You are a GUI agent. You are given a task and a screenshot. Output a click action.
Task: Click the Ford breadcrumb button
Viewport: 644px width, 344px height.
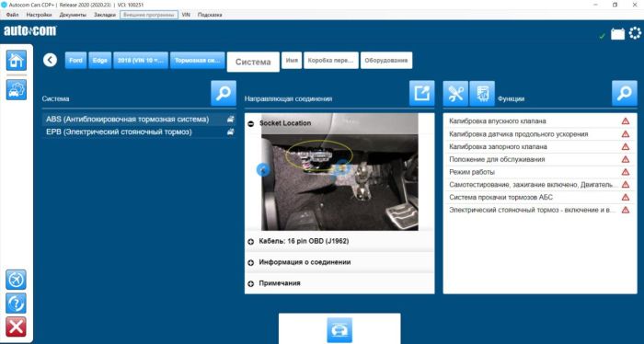point(75,61)
